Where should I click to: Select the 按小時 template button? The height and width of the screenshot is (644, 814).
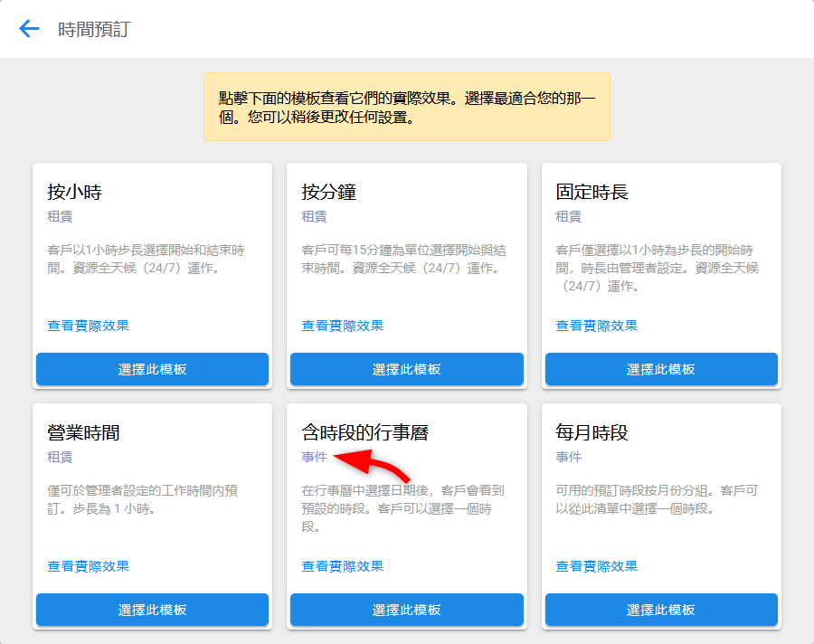pos(152,369)
